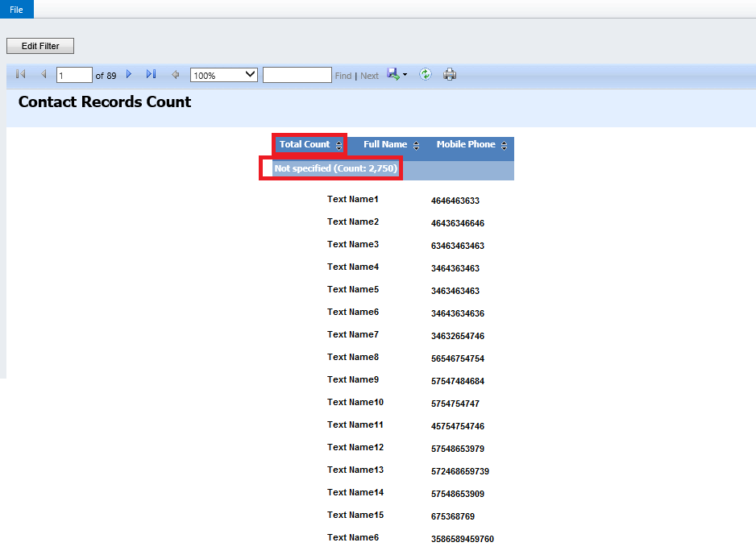Click the current page number field
The height and width of the screenshot is (559, 756).
[74, 75]
